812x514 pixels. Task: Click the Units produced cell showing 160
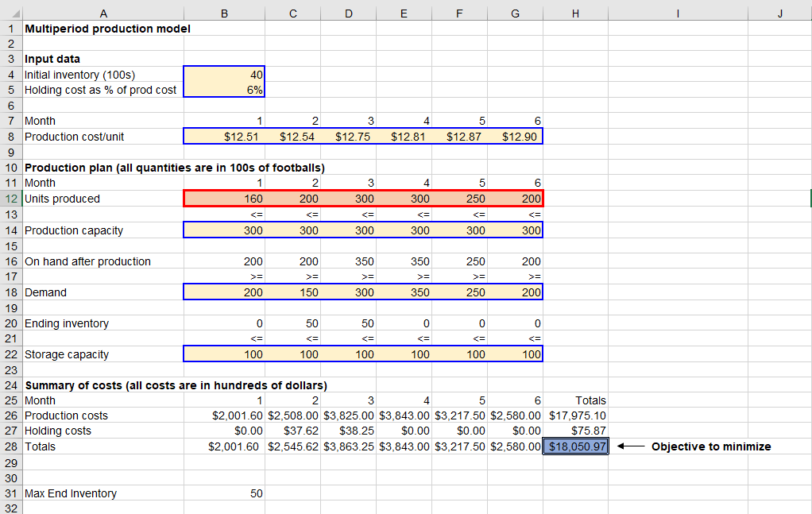tap(224, 199)
